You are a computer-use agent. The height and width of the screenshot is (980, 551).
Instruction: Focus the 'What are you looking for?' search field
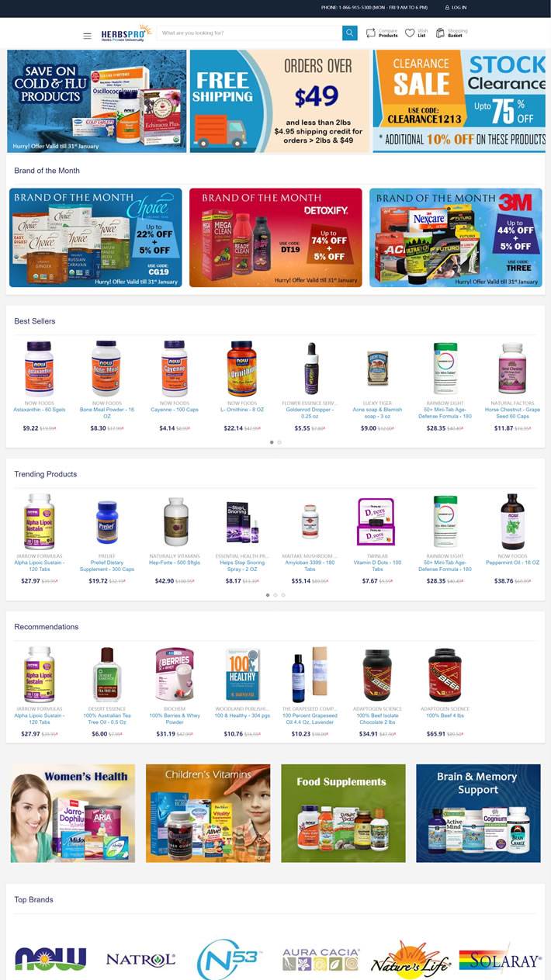(x=249, y=33)
